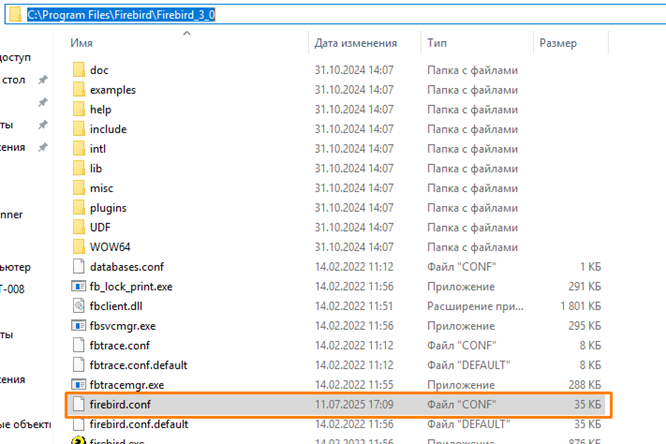Select the examples folder icon
This screenshot has height=444, width=666.
click(x=79, y=90)
